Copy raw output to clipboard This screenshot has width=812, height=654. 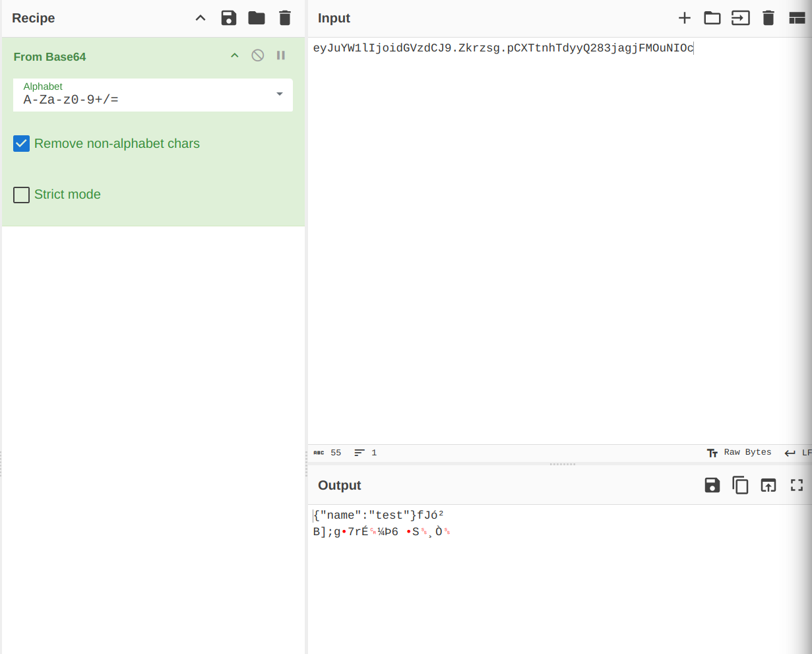coord(741,486)
